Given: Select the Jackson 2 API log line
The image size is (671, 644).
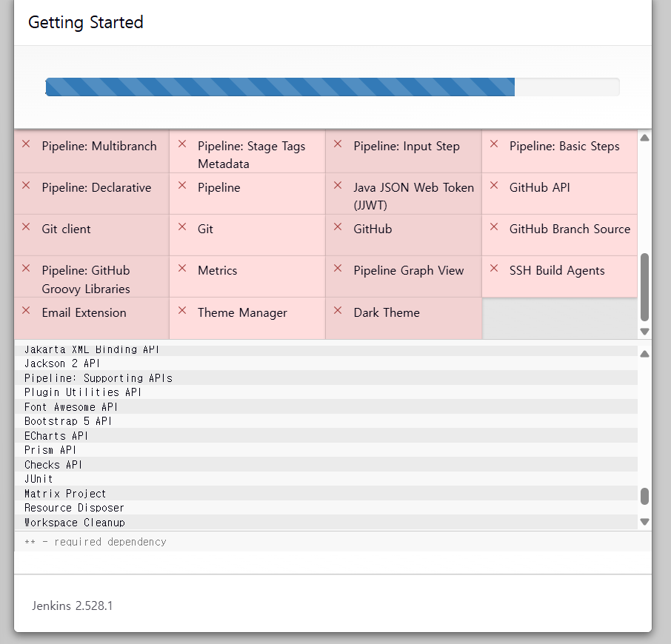Looking at the screenshot, I should click(326, 363).
